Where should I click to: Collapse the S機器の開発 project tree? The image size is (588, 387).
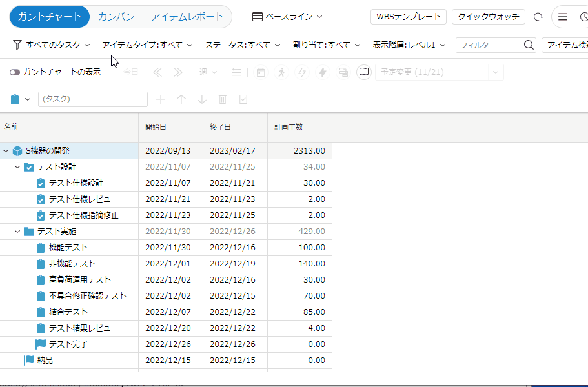6,151
